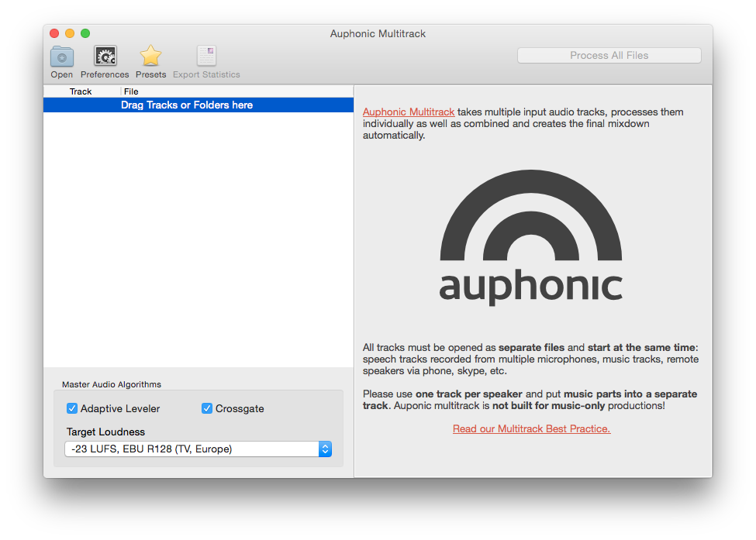
Task: Click the Auphonic Multitrack window title
Action: [378, 33]
